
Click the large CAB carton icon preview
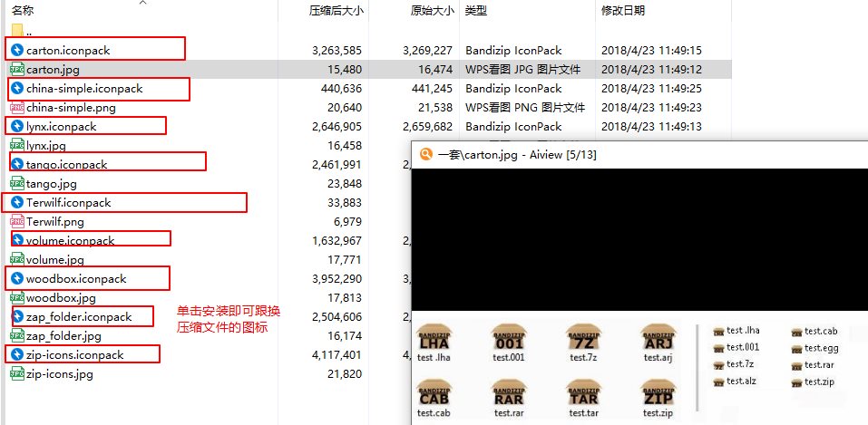pyautogui.click(x=434, y=393)
